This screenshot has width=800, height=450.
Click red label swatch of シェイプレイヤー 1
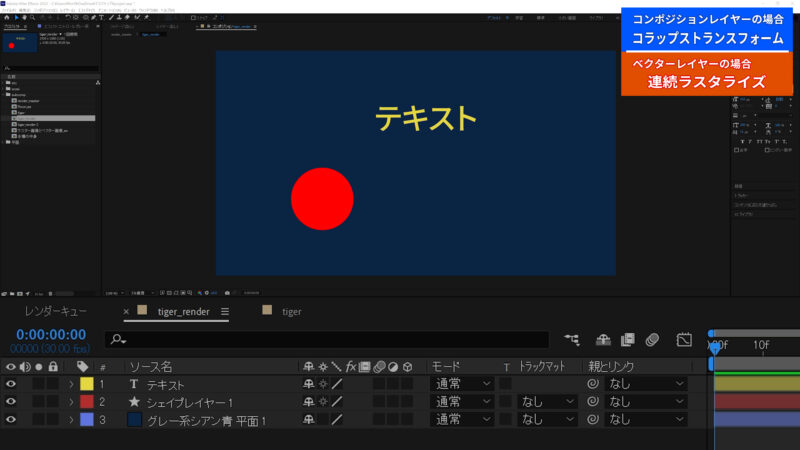pyautogui.click(x=87, y=402)
